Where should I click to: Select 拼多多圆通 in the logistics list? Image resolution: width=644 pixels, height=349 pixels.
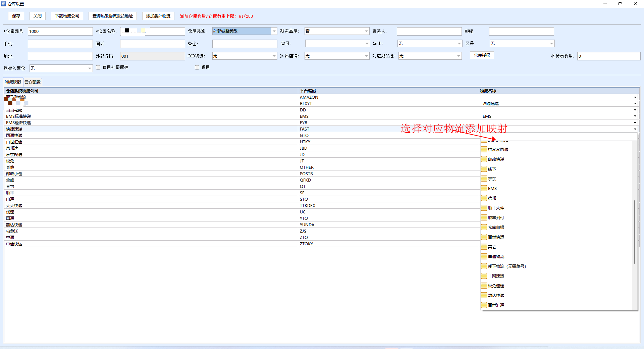pos(498,150)
